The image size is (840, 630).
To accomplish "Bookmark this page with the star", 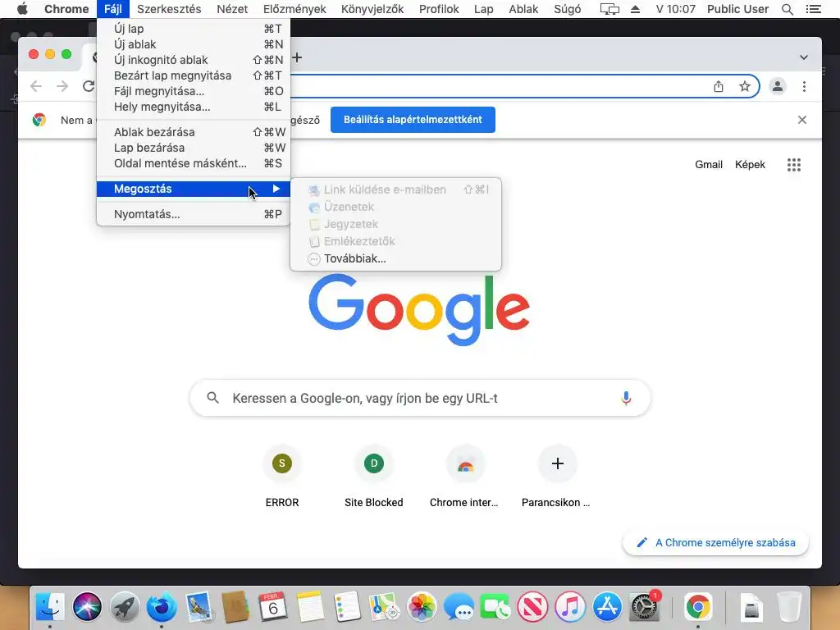I will (745, 86).
